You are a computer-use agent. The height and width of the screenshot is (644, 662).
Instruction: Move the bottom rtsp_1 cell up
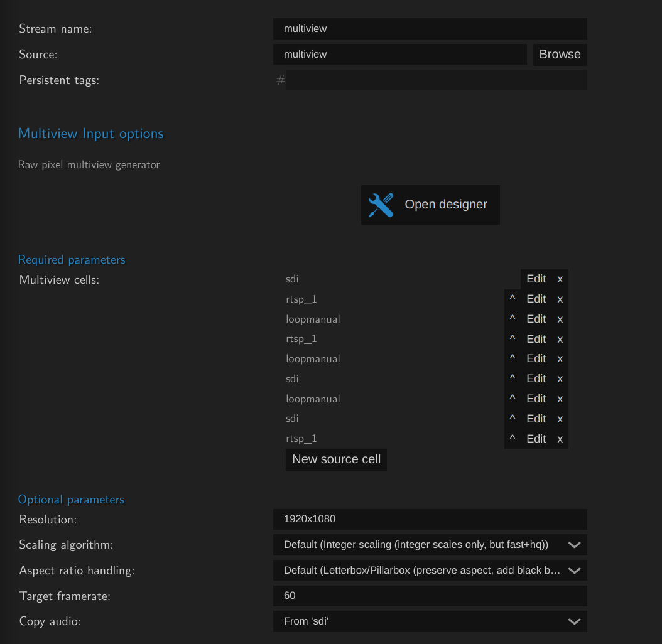coord(513,439)
